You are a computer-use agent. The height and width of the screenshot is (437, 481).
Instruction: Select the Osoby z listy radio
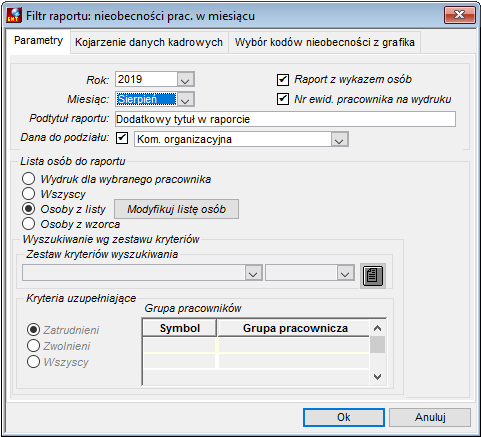pyautogui.click(x=29, y=209)
